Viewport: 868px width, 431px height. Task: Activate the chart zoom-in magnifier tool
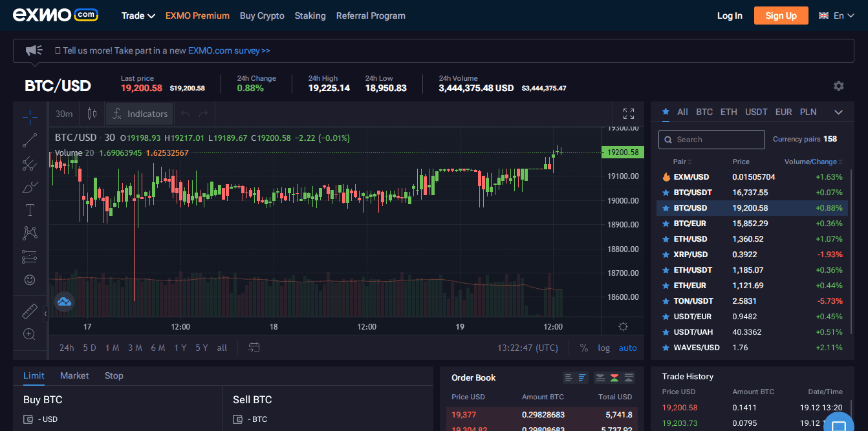click(30, 334)
